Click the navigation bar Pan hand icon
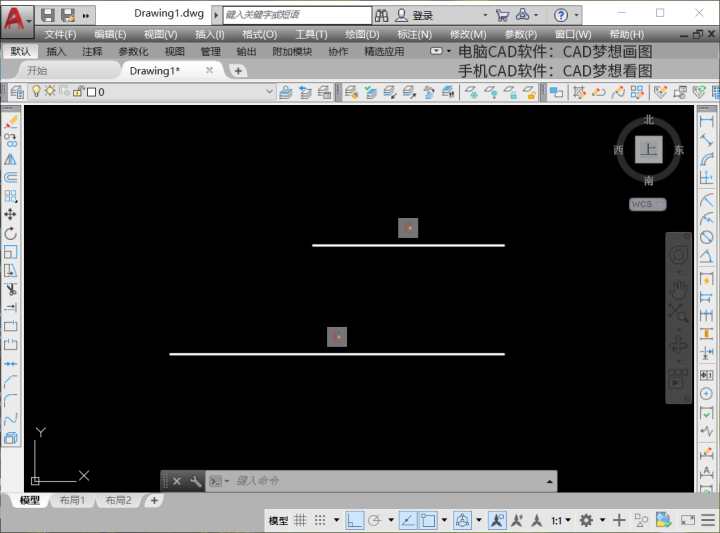 (678, 290)
